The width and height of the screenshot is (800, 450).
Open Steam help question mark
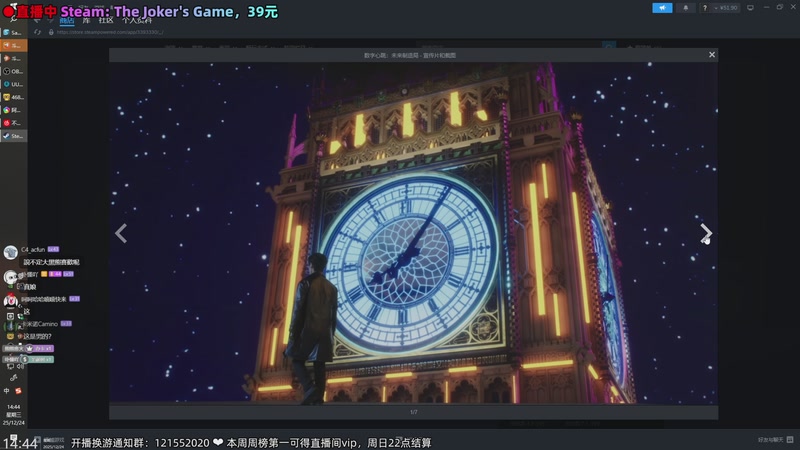(705, 8)
